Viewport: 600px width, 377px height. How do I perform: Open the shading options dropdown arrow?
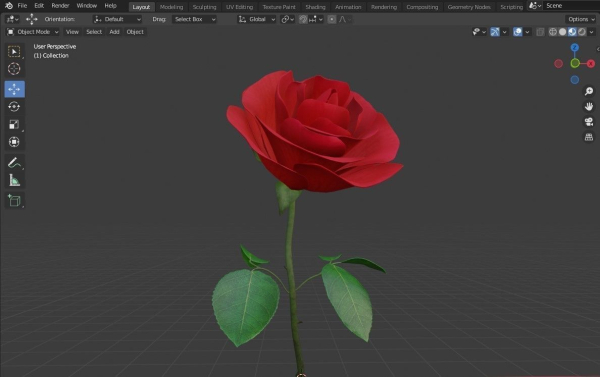pyautogui.click(x=592, y=32)
